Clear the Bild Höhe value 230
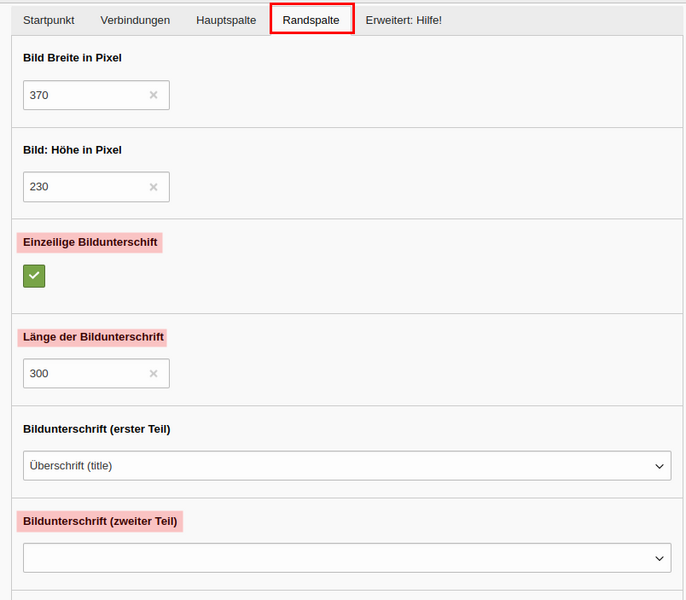The height and width of the screenshot is (600, 686). click(154, 187)
